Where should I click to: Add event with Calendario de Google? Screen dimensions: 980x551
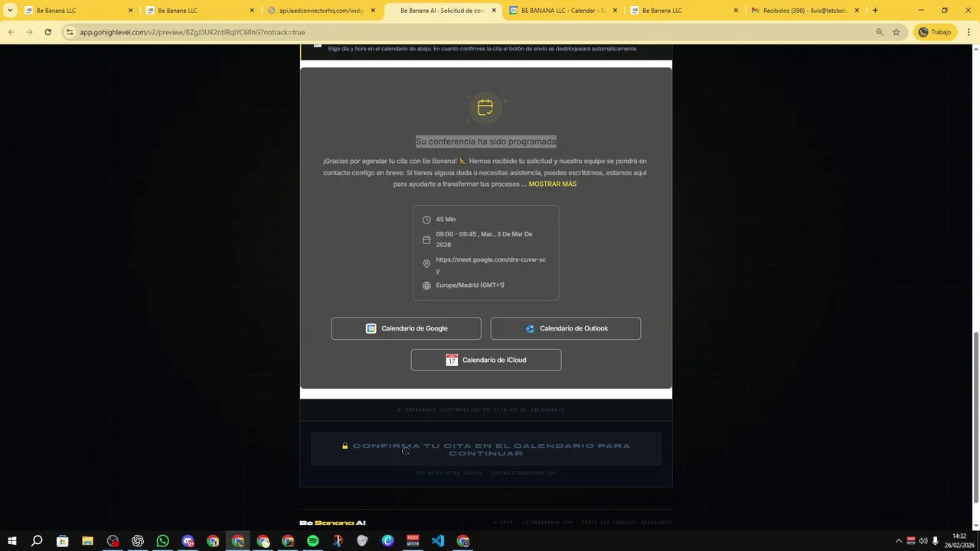click(x=406, y=328)
